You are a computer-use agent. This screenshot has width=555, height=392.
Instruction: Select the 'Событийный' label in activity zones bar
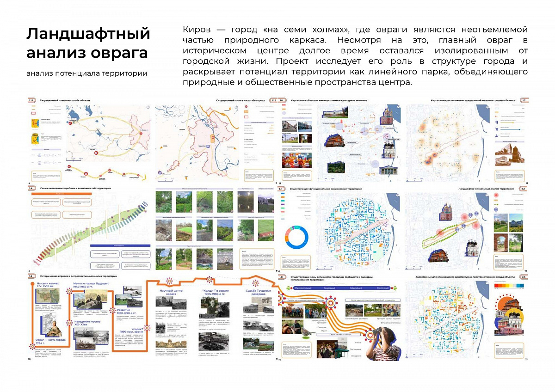356,288
